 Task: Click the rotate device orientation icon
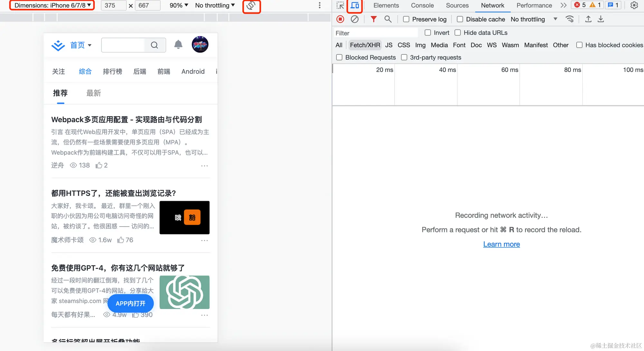(251, 6)
